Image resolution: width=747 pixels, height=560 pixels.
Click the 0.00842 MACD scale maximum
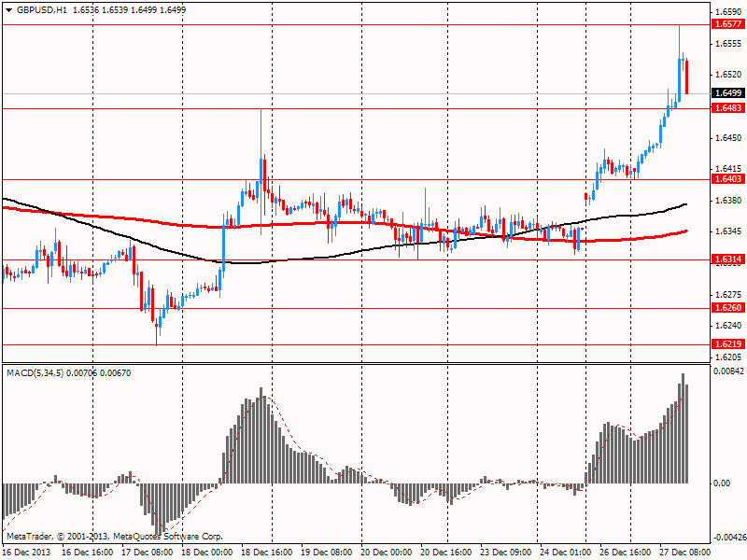tap(728, 371)
